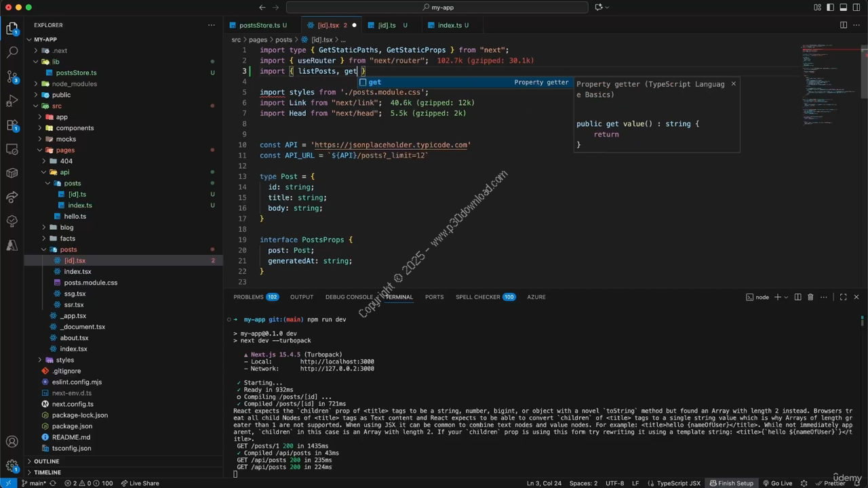Image resolution: width=868 pixels, height=488 pixels.
Task: Open the PROBLEMS panel tab
Action: tap(248, 297)
